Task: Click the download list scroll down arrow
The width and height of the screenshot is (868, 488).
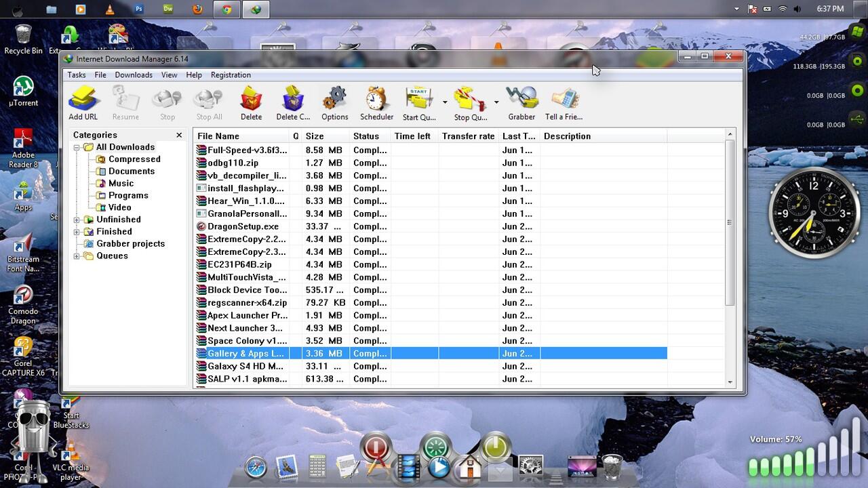Action: click(730, 382)
